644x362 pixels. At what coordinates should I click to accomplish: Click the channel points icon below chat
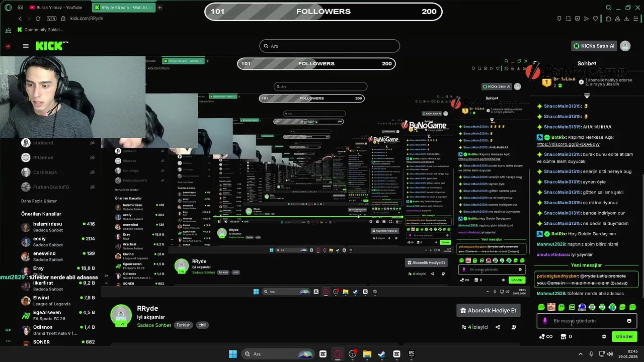click(x=545, y=336)
